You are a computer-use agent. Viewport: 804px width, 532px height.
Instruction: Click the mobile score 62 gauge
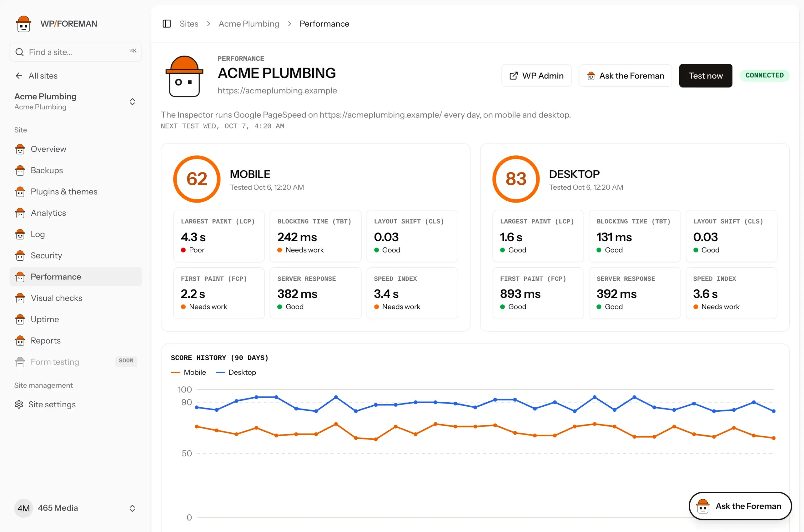coord(197,179)
